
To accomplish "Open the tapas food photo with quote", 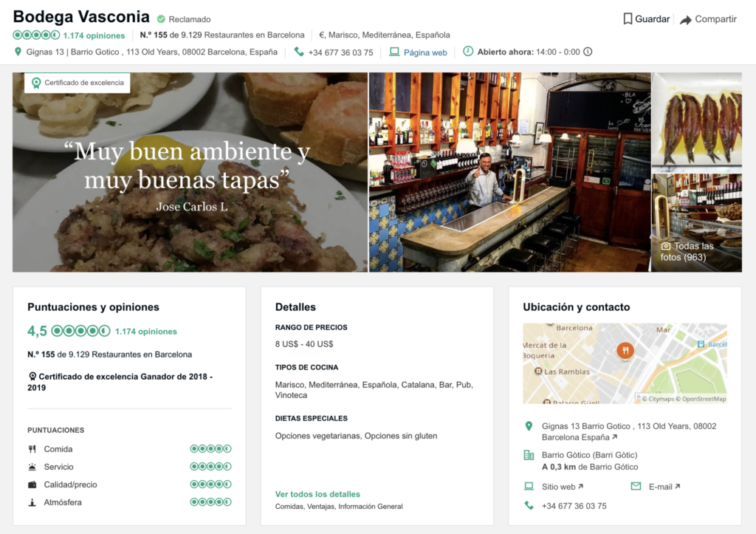I will pos(190,172).
